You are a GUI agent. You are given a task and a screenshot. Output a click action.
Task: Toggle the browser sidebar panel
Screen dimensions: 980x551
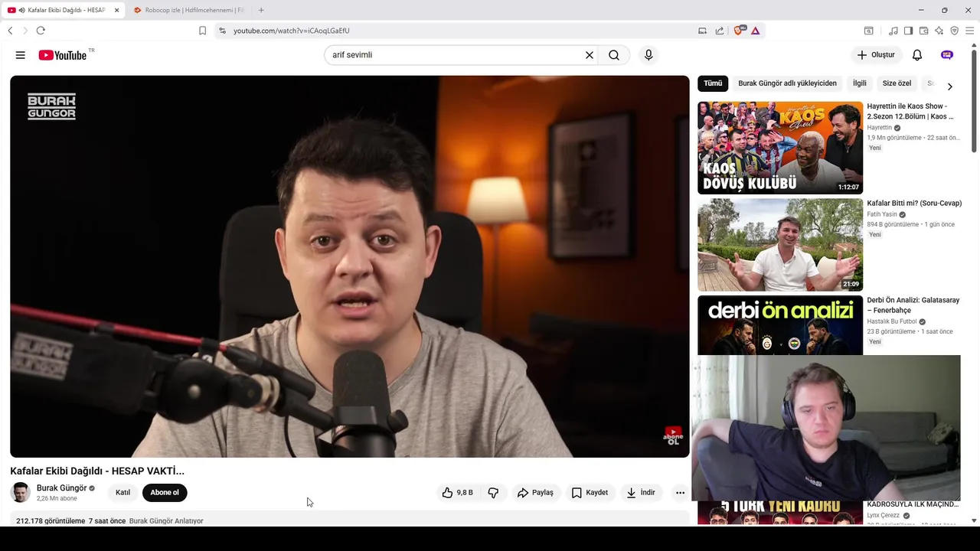point(908,31)
